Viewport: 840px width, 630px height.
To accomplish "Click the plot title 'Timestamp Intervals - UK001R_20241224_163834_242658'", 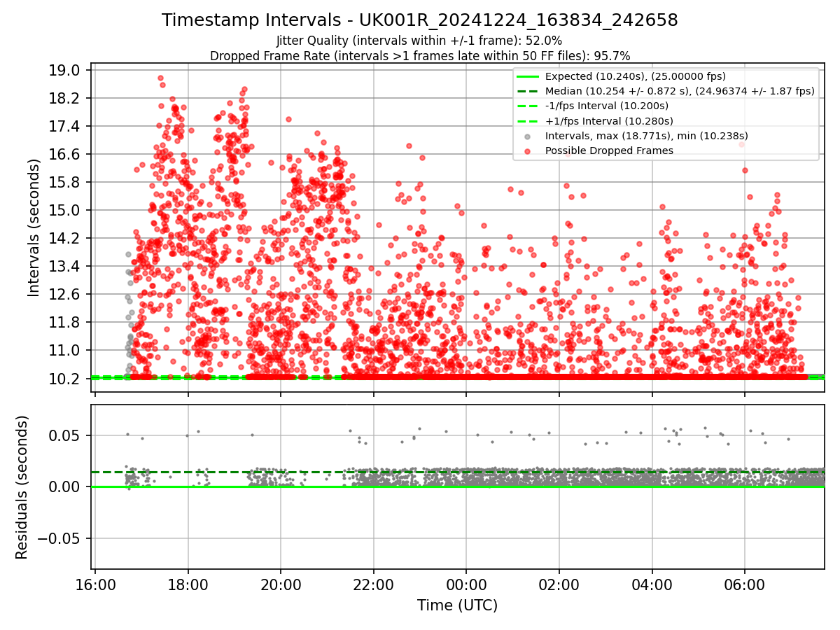I will point(420,20).
